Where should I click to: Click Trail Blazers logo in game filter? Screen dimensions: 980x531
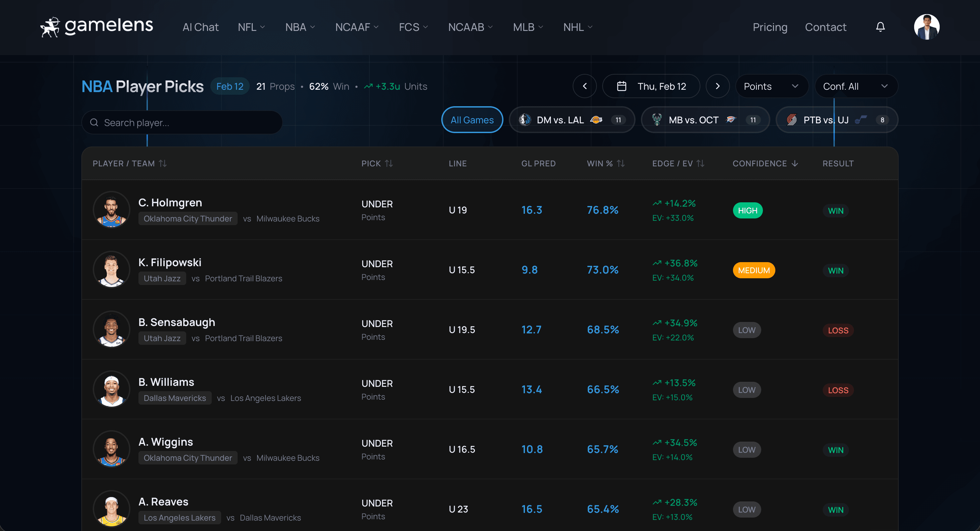pos(792,120)
